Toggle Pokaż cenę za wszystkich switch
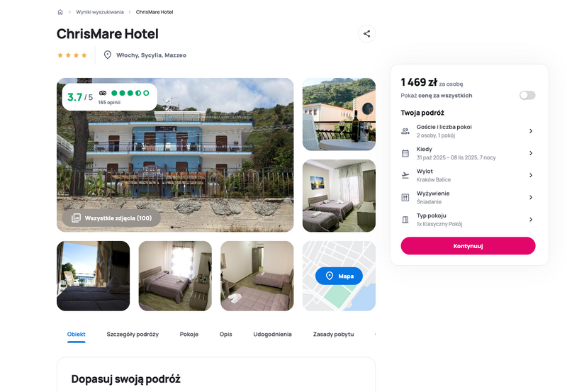The width and height of the screenshot is (567, 392). [x=527, y=96]
